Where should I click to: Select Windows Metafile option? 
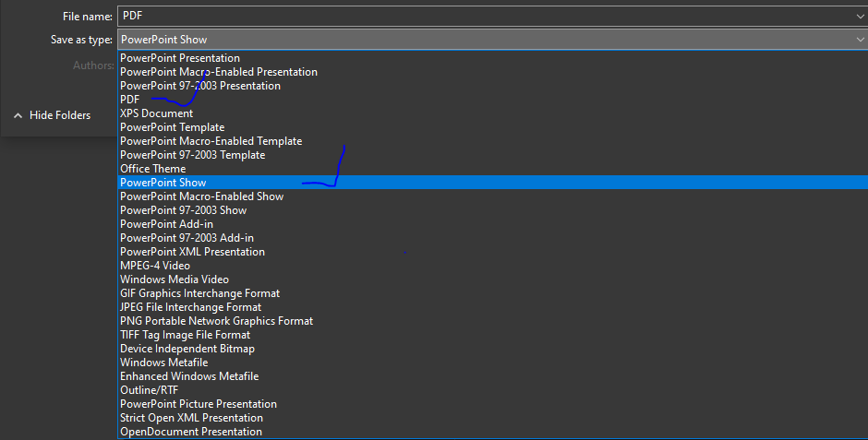pos(493,363)
